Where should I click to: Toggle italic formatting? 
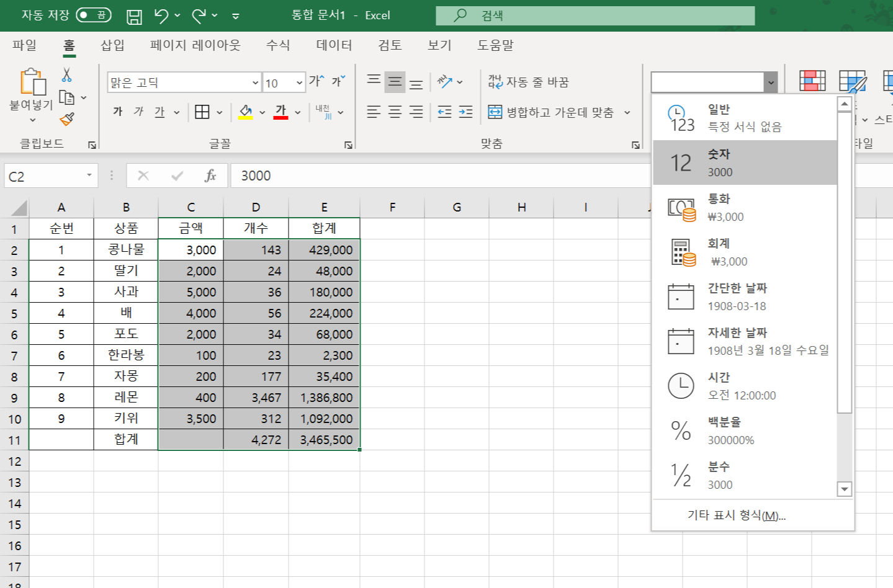(138, 112)
